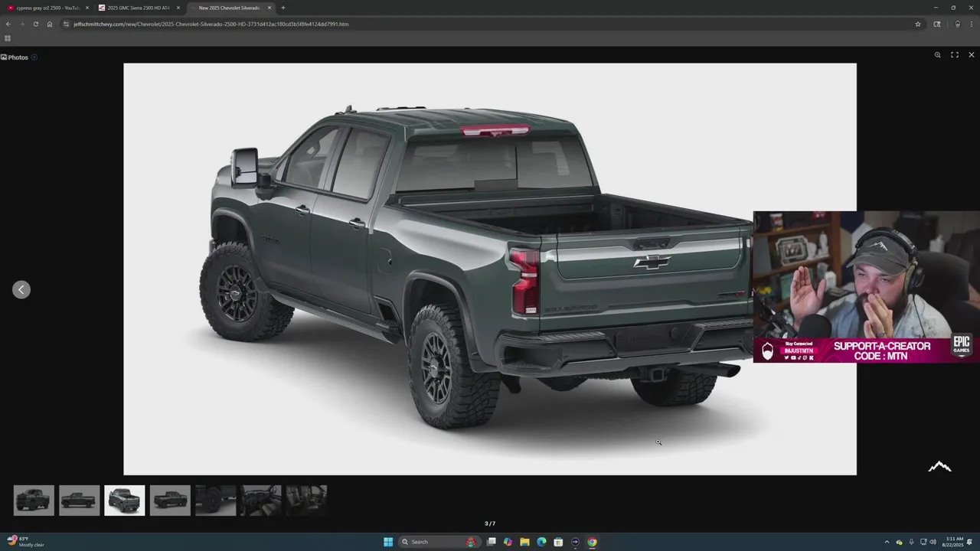980x551 pixels.
Task: Open File Explorer from the taskbar
Action: coord(524,542)
